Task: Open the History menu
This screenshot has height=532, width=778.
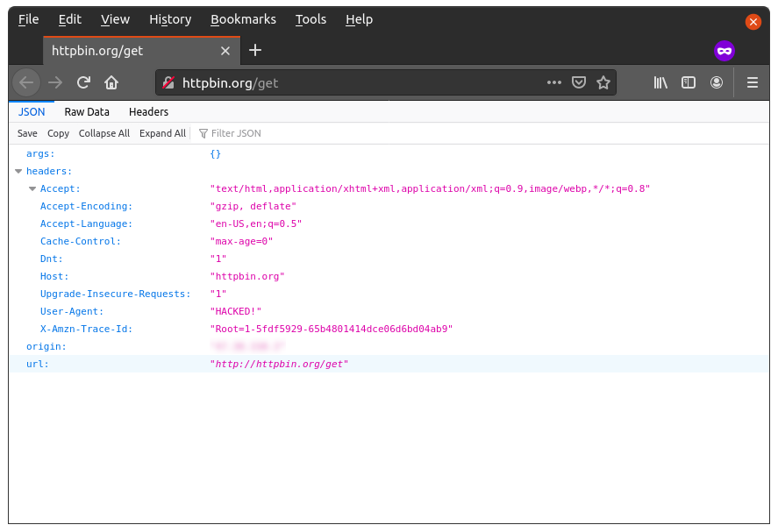Action: tap(169, 19)
